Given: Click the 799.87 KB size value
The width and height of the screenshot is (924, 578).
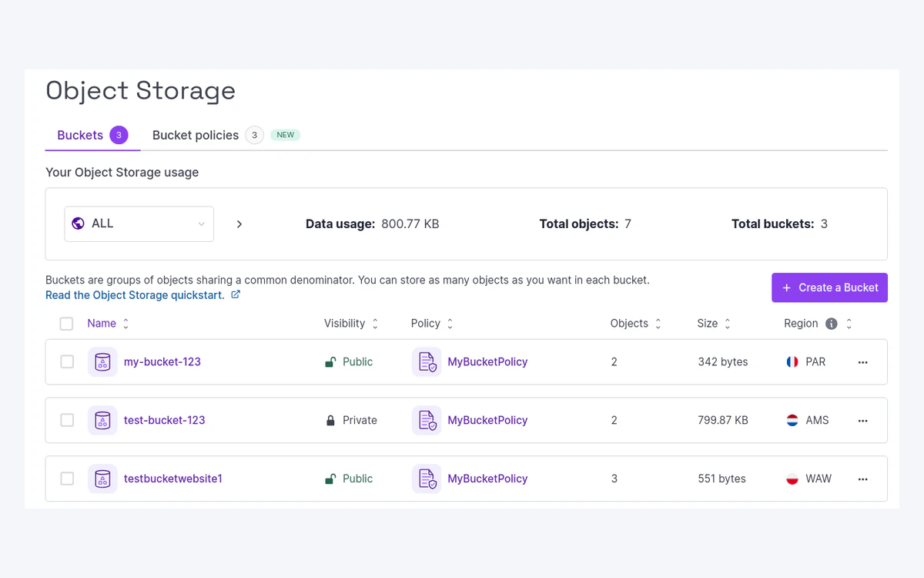Looking at the screenshot, I should (x=723, y=421).
